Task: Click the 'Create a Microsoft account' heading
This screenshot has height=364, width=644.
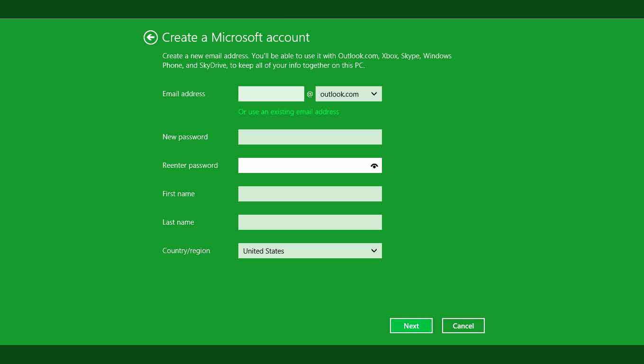Action: coord(236,37)
